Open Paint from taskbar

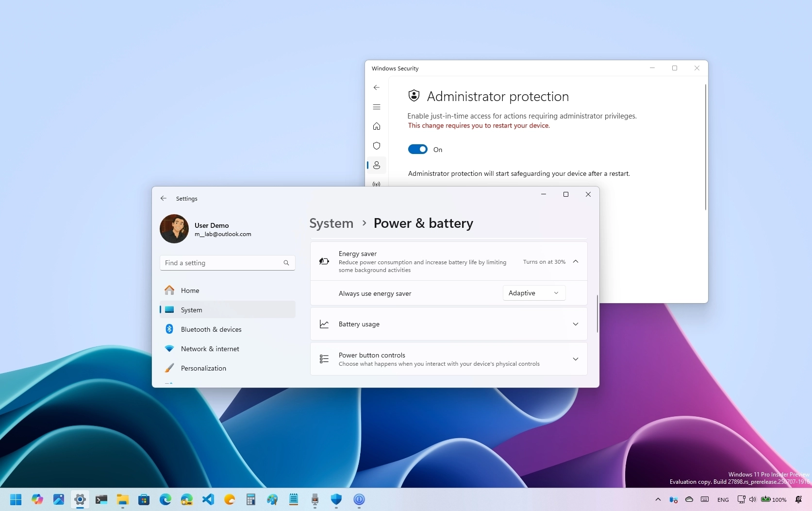272,499
